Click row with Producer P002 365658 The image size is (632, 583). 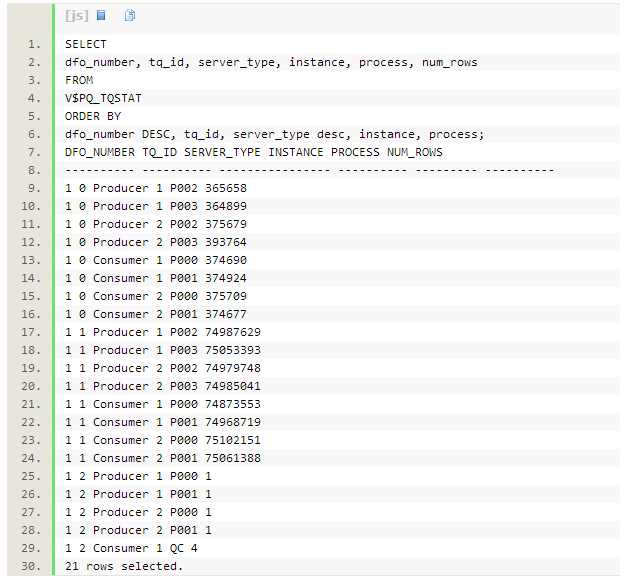(x=155, y=188)
